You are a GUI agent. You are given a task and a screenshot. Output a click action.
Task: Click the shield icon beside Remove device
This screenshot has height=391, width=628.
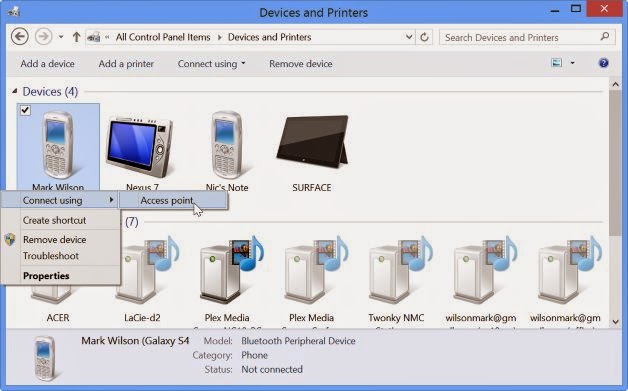[10, 240]
